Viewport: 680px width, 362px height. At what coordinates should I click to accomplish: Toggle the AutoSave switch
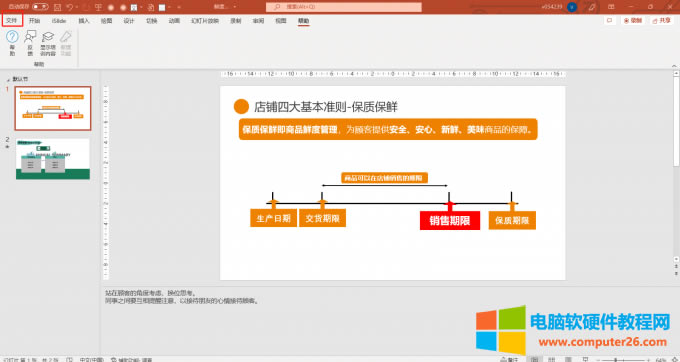tap(40, 7)
